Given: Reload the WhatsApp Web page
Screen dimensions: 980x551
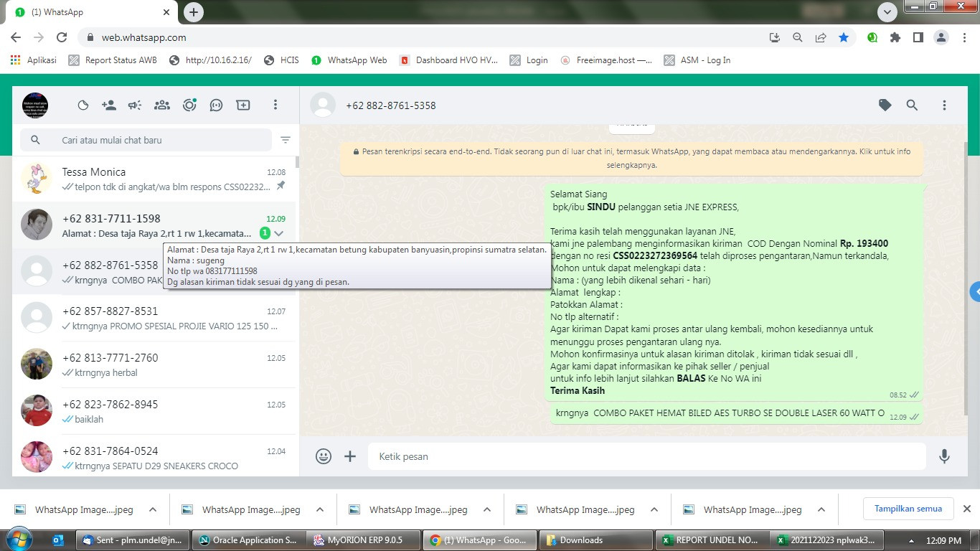Looking at the screenshot, I should click(x=62, y=37).
